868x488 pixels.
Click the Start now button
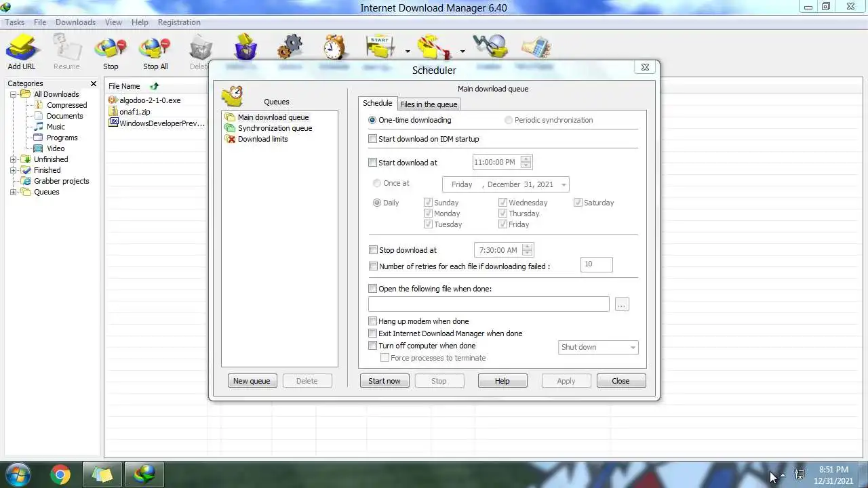(x=384, y=381)
